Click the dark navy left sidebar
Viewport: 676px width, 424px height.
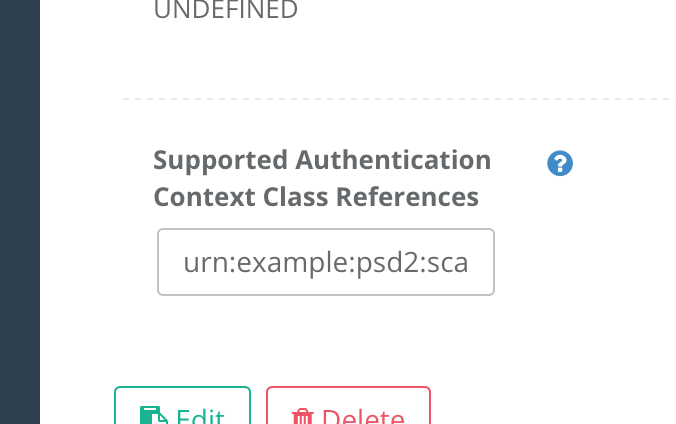(x=20, y=212)
